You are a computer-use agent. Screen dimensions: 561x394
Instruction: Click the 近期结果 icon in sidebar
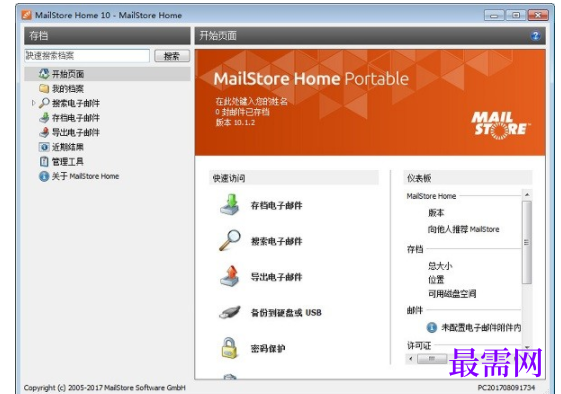44,147
